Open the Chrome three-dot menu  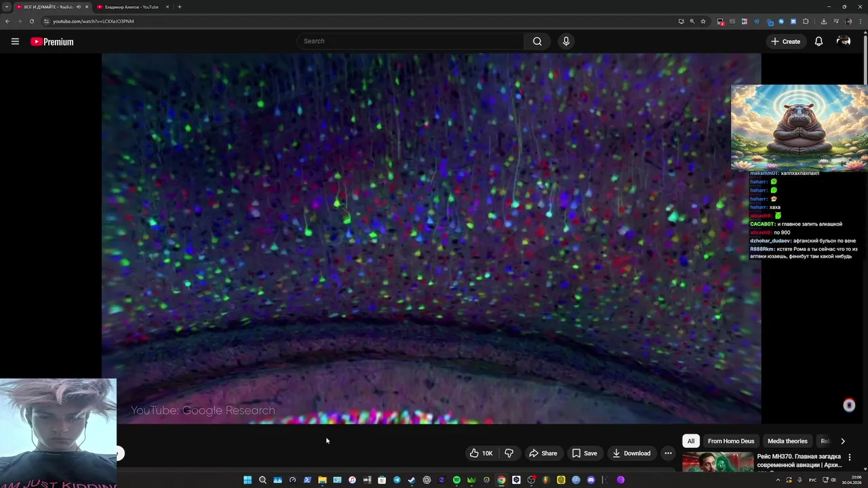click(x=861, y=21)
